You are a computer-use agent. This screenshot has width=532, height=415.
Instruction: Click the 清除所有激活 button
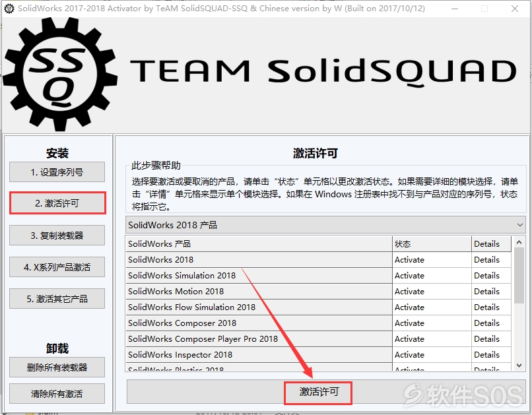57,394
